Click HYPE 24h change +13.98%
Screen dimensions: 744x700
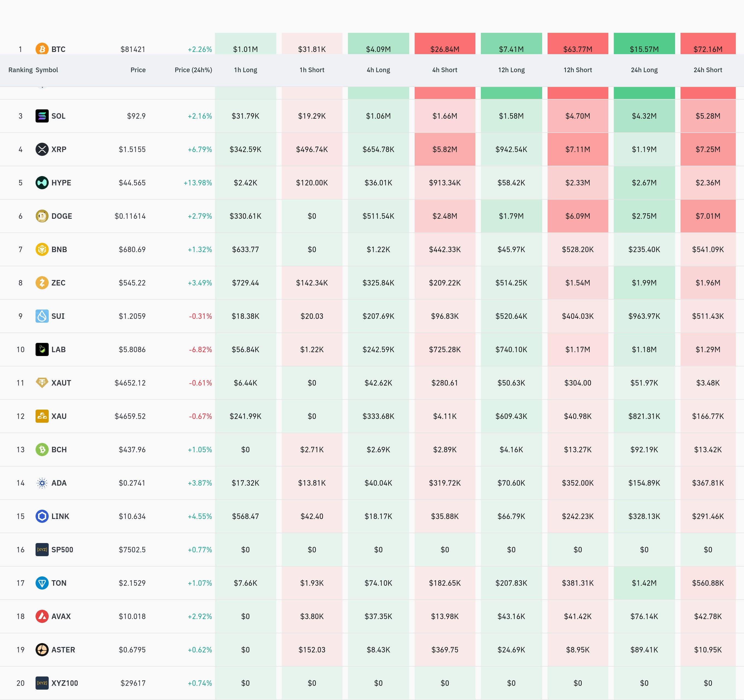pos(197,183)
